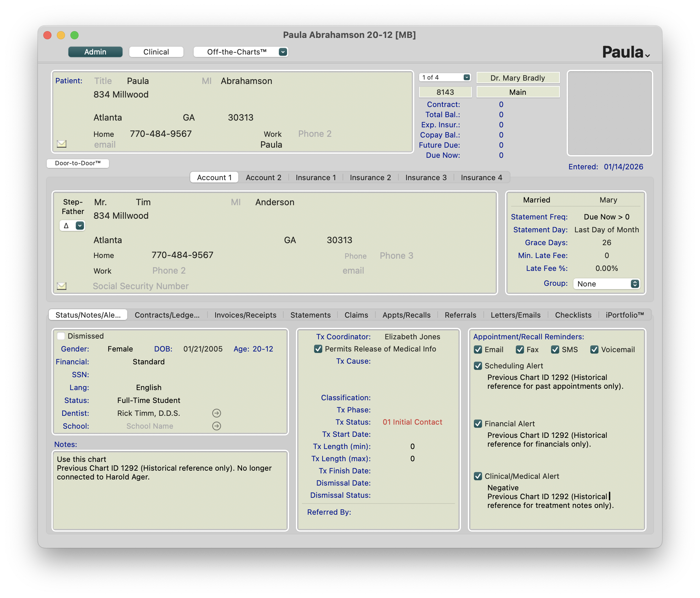The height and width of the screenshot is (598, 700).
Task: Toggle the Dismissed checkbox
Action: pyautogui.click(x=61, y=336)
